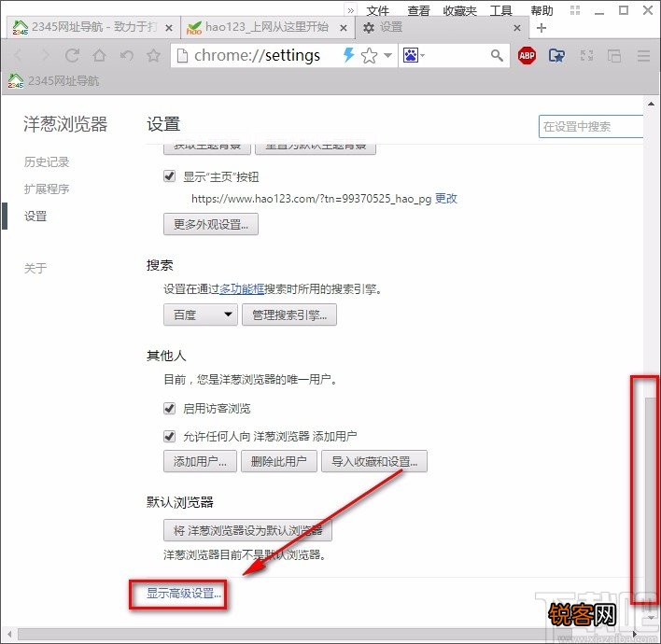This screenshot has width=661, height=644.
Task: Open the 查看 menu
Action: click(x=418, y=10)
